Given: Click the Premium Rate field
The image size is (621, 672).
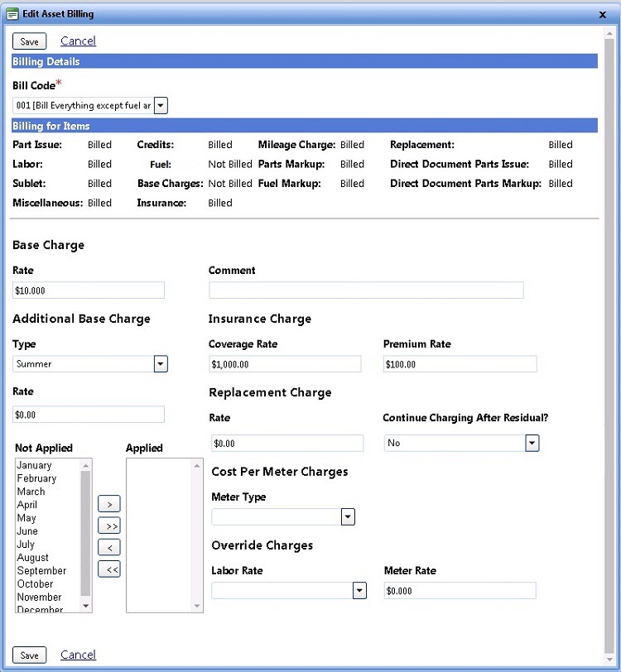Looking at the screenshot, I should click(460, 364).
